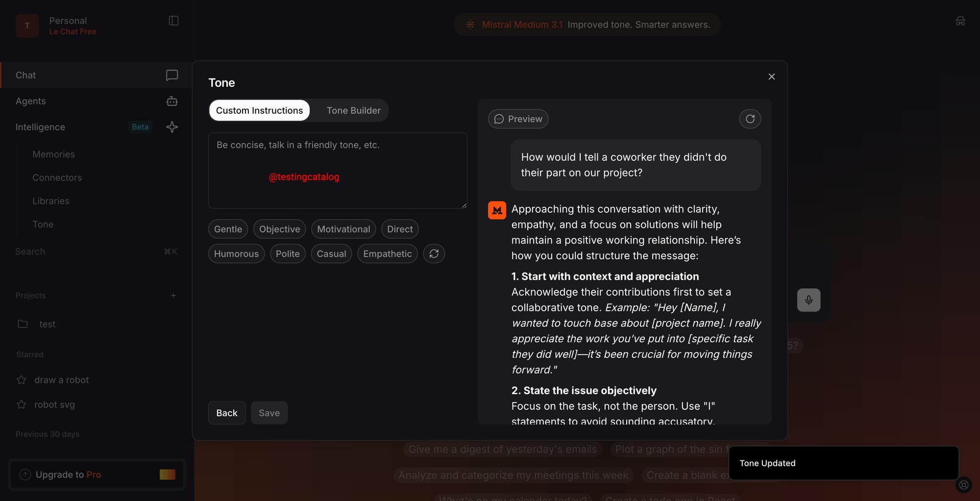Open Memories under Intelligence
The height and width of the screenshot is (501, 980).
pos(54,154)
